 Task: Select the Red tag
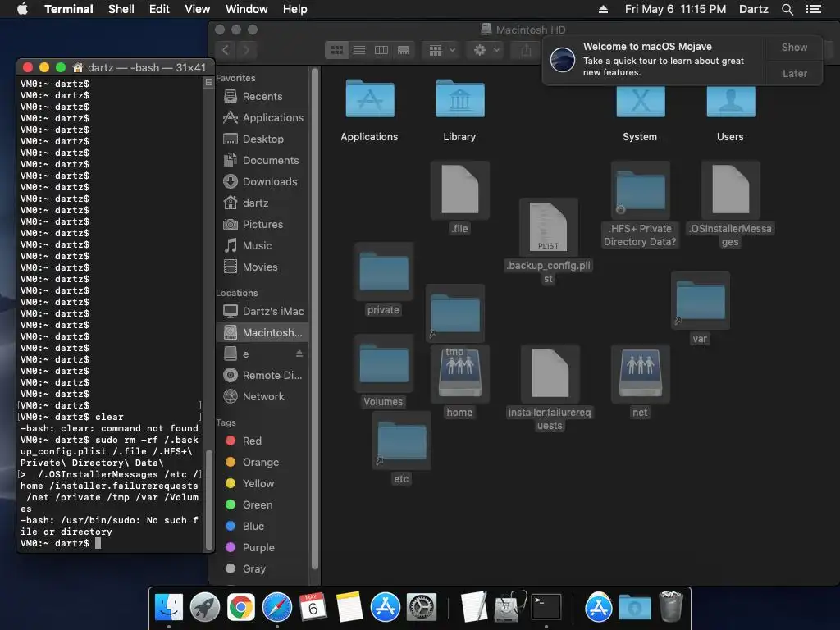tap(262, 441)
